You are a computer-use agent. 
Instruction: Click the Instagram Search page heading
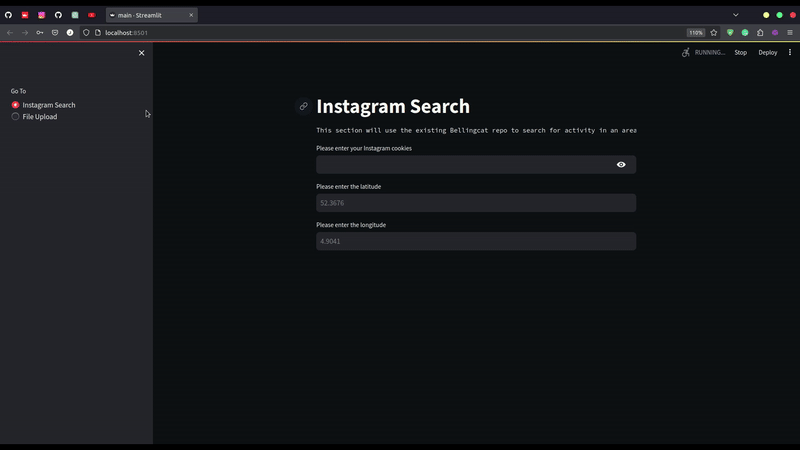[393, 106]
